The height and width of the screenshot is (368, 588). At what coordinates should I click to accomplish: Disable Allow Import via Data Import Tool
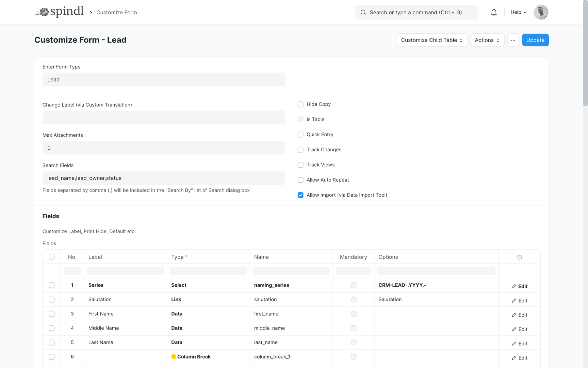300,195
